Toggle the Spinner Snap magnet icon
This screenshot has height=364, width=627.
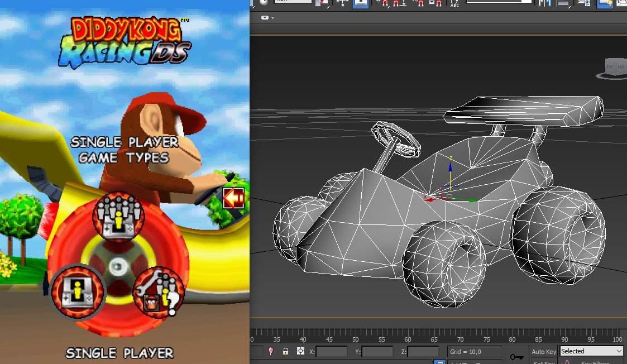(x=436, y=3)
